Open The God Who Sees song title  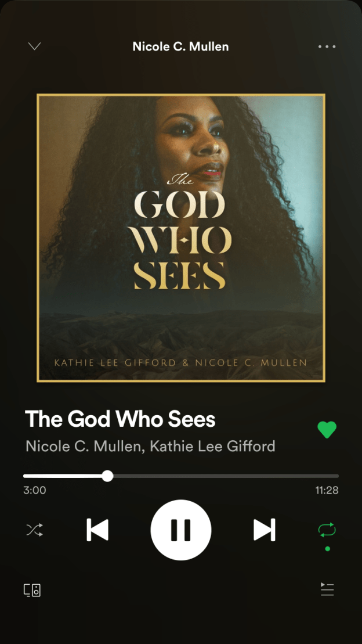pyautogui.click(x=120, y=419)
